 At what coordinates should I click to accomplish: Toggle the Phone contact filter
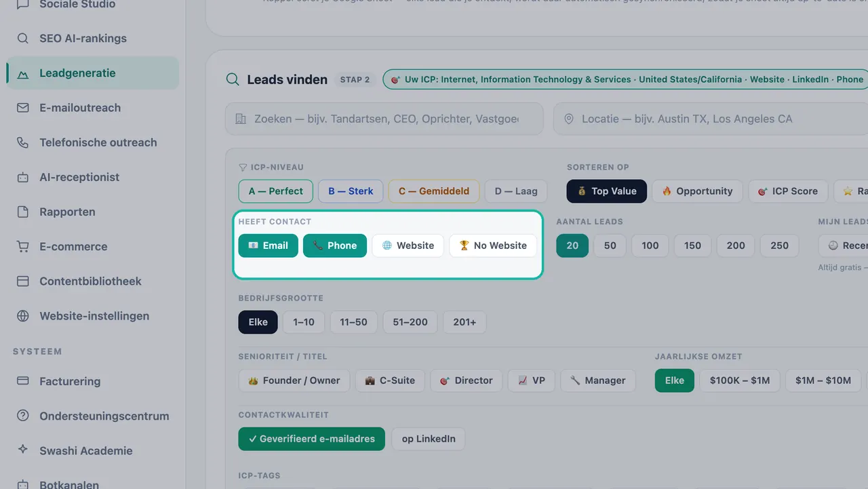335,246
